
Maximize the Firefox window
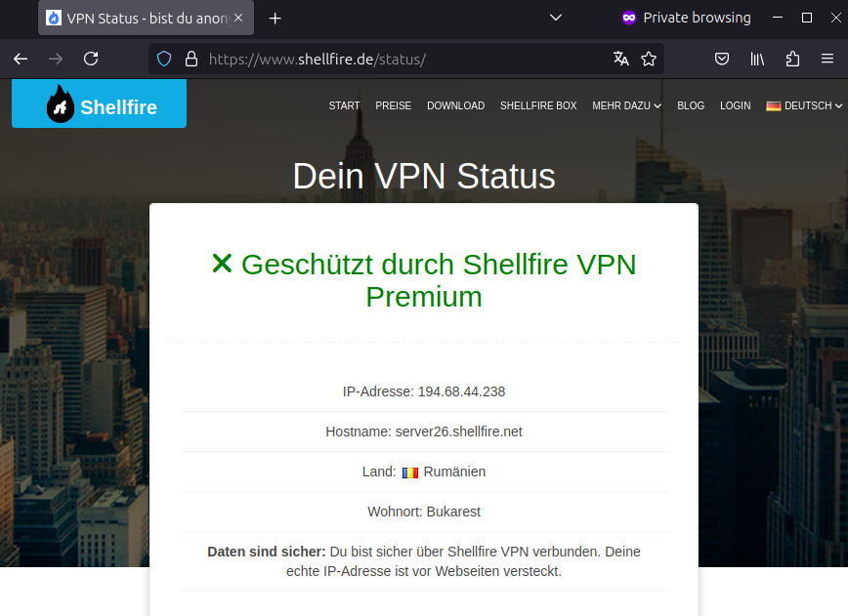(x=806, y=18)
